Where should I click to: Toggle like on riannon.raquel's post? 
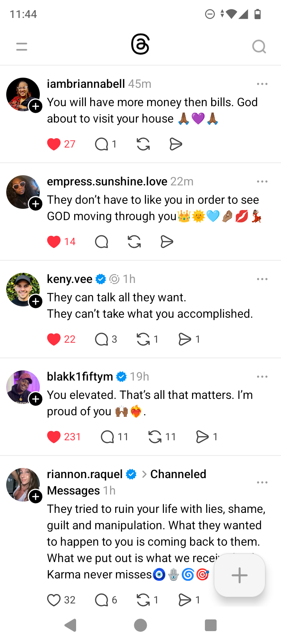tap(54, 600)
